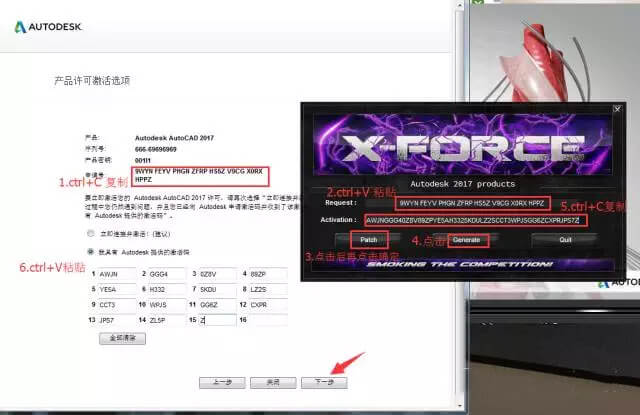The image size is (640, 415).
Task: Click activation code field 14 containing ZL5P
Action: pos(167,320)
